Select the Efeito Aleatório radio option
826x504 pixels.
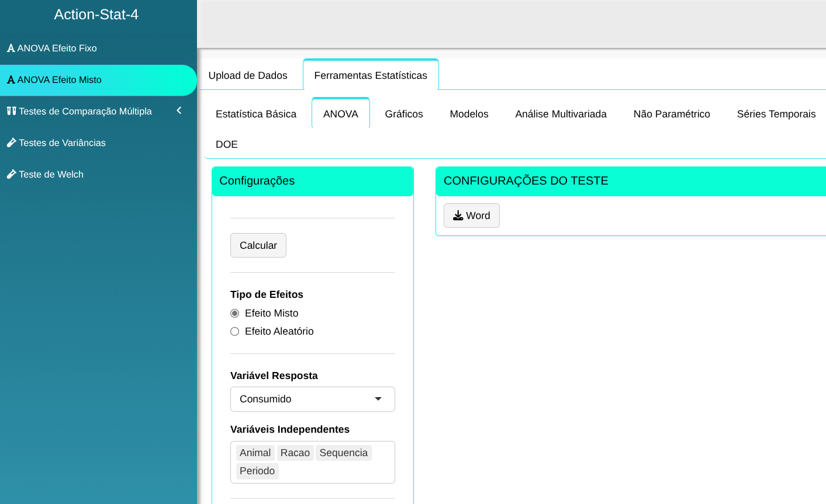tap(235, 332)
